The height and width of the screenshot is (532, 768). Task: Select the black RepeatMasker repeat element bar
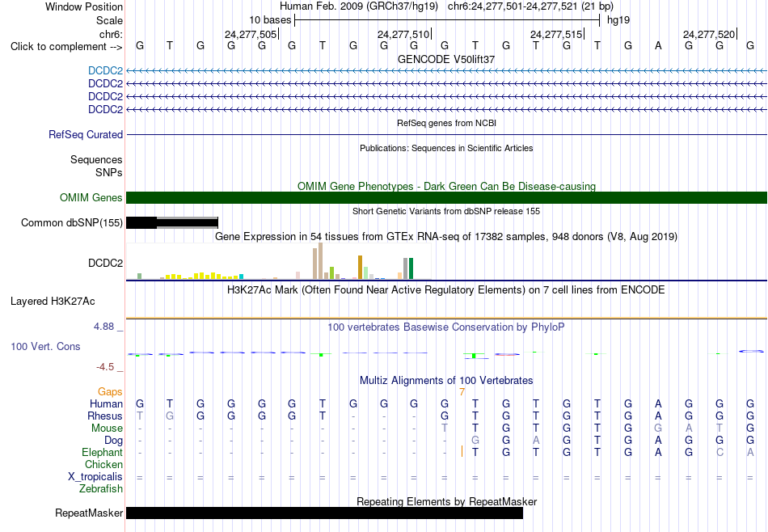click(325, 513)
